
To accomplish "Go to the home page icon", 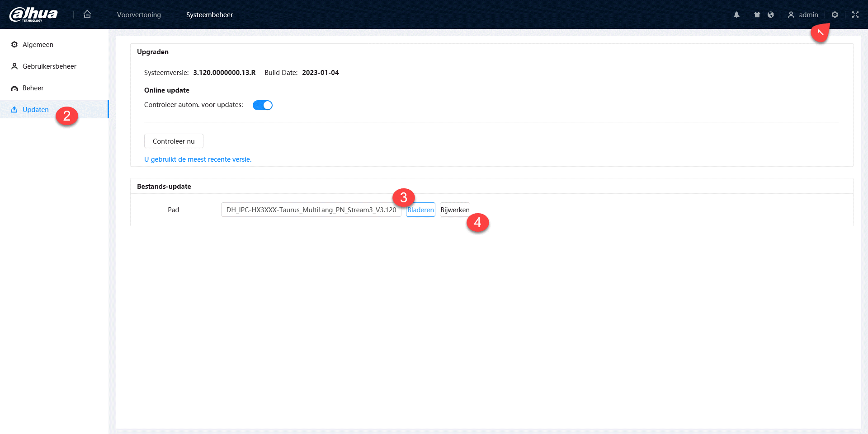I will pos(87,14).
